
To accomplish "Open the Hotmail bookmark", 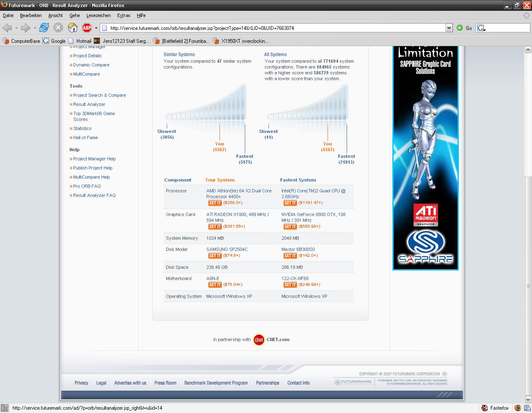I will click(80, 41).
